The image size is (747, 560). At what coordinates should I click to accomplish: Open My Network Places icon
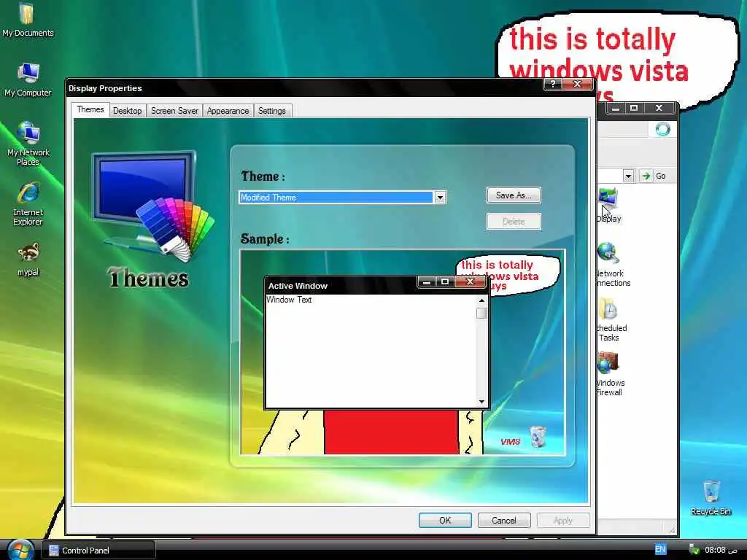tap(28, 143)
